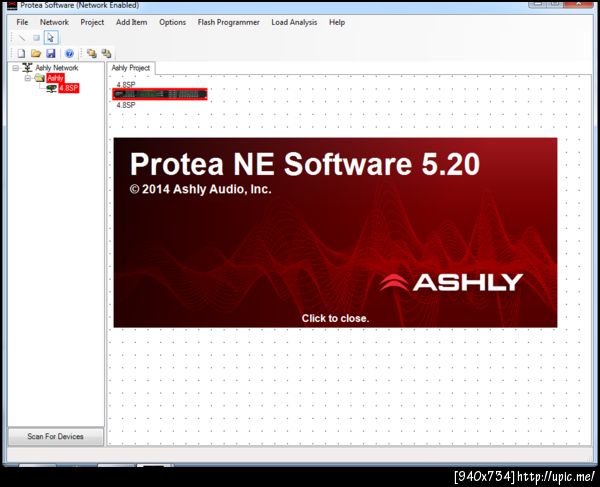Image resolution: width=600 pixels, height=487 pixels.
Task: Click the Protea app icon in title bar
Action: tap(12, 5)
